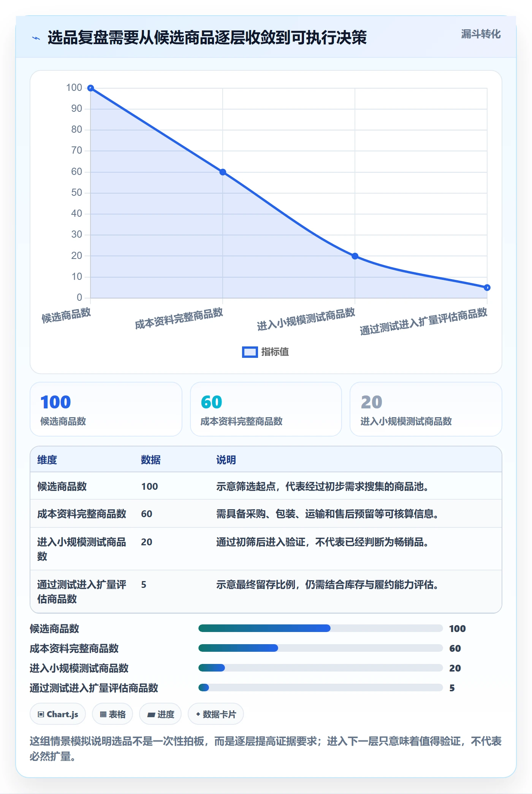Click the description 通过初筛后进入验证 in the table
532x794 pixels.
click(323, 542)
